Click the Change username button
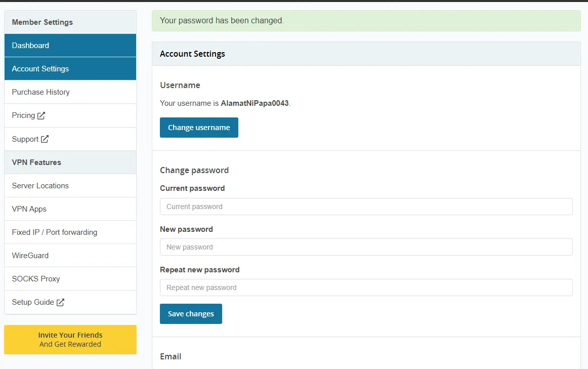 tap(199, 128)
